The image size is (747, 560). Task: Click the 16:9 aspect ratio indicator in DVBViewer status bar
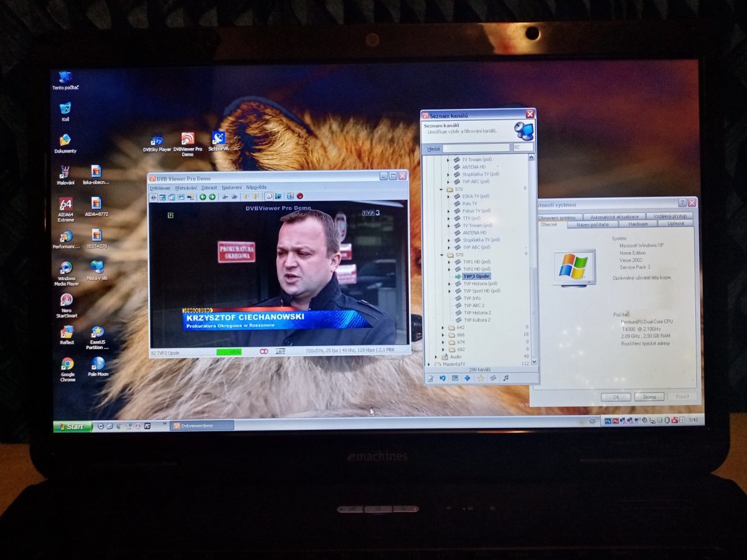[x=281, y=352]
